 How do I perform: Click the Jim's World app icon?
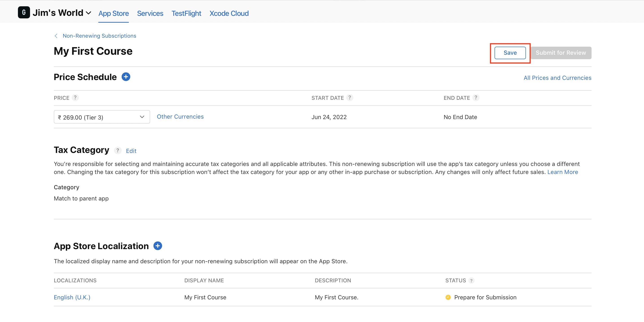(24, 13)
